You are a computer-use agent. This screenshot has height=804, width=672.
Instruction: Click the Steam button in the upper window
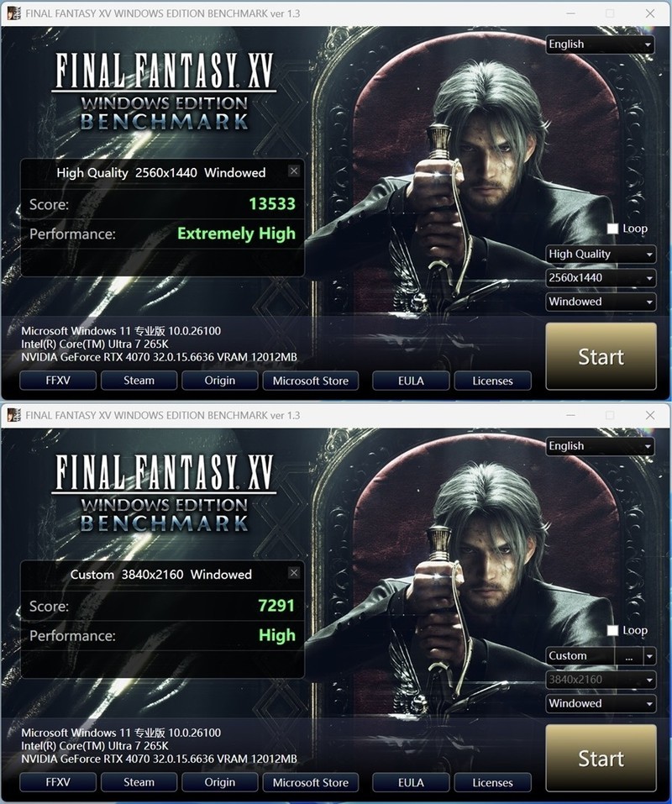[x=139, y=381]
